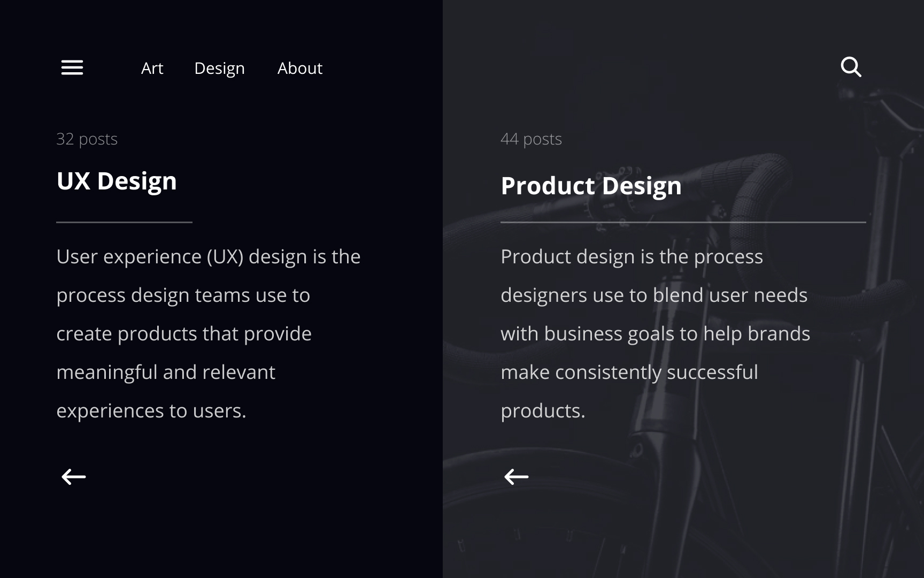
Task: Open the Product Design category
Action: pyautogui.click(x=591, y=186)
